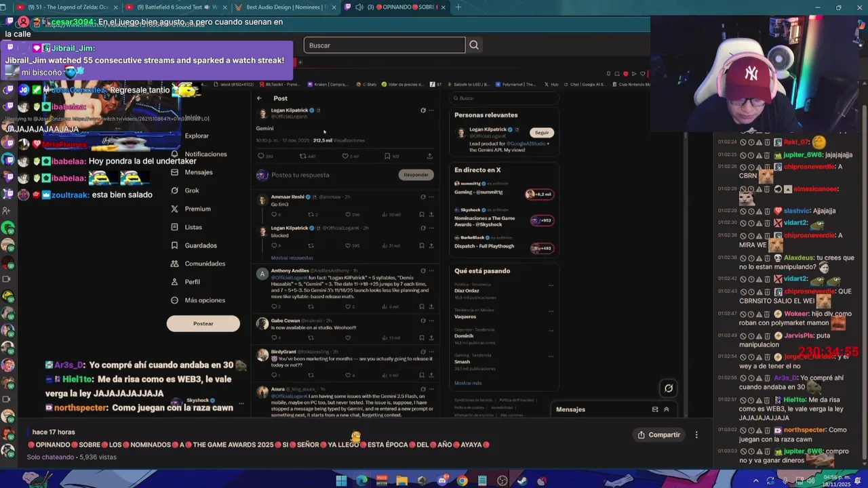Open options for Dominik trend
This screenshot has width=868, height=488.
point(551,330)
